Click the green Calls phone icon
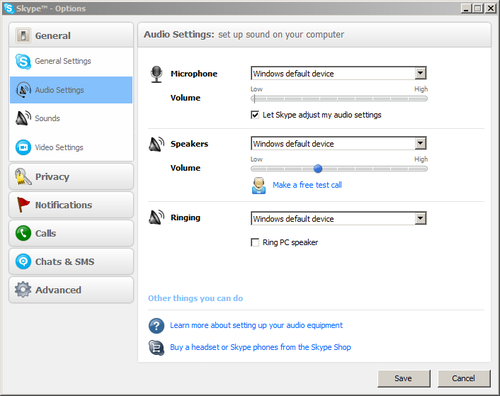The height and width of the screenshot is (396, 500). (23, 233)
